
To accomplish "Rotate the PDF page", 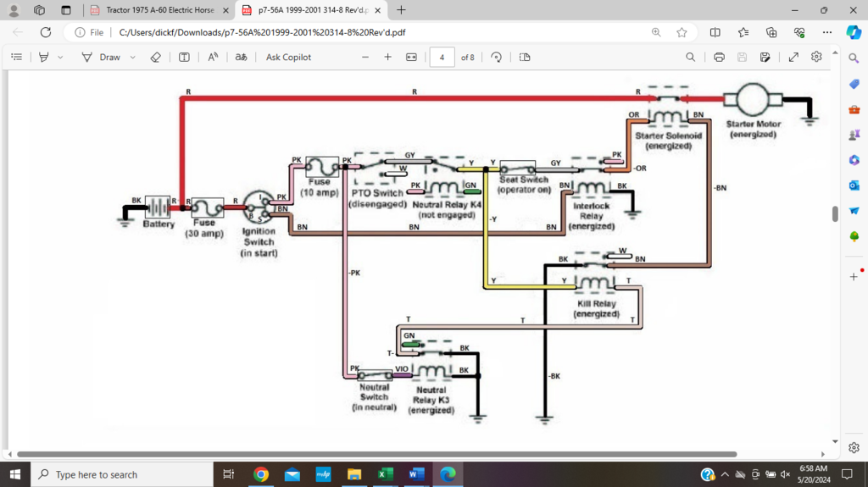I will click(496, 57).
